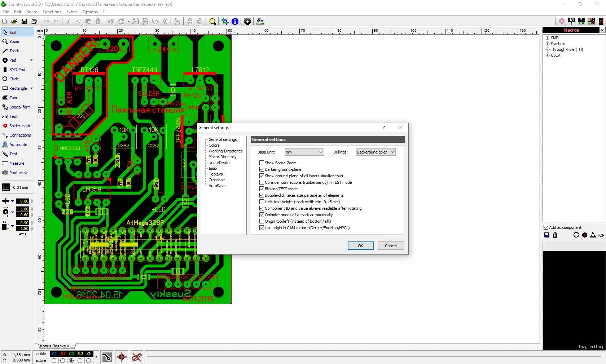
Task: Toggle visibility of S1 layer swatch
Action: [x=63, y=354]
